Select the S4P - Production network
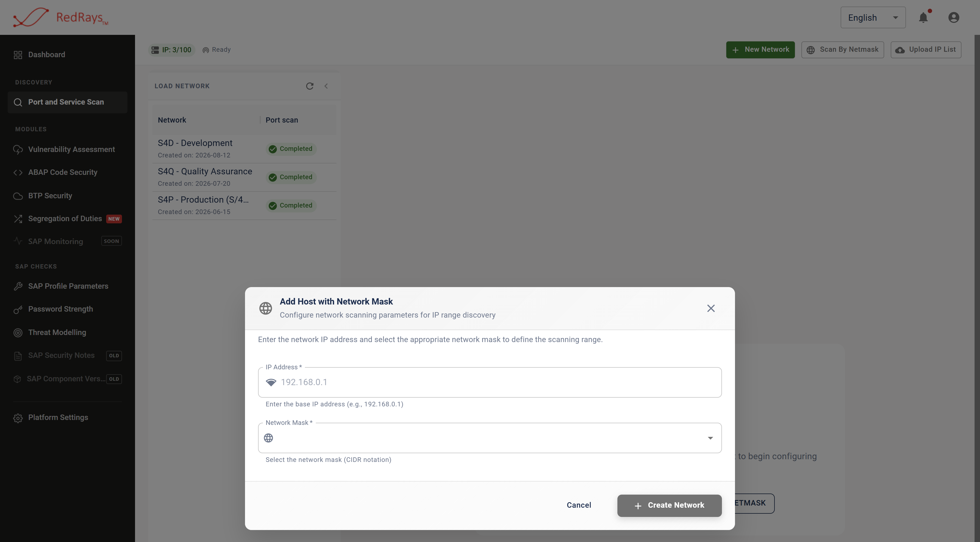Image resolution: width=980 pixels, height=542 pixels. point(244,206)
